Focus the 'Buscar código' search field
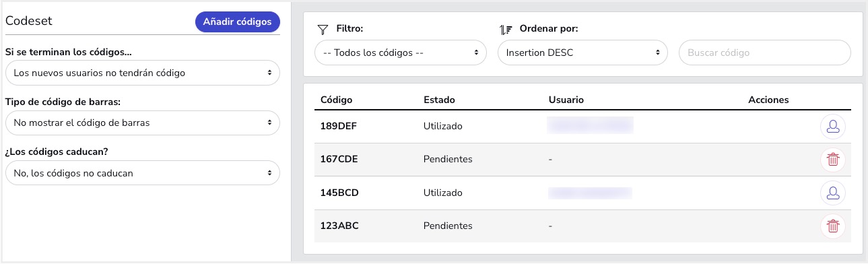Screen dimensions: 868x264 point(765,53)
